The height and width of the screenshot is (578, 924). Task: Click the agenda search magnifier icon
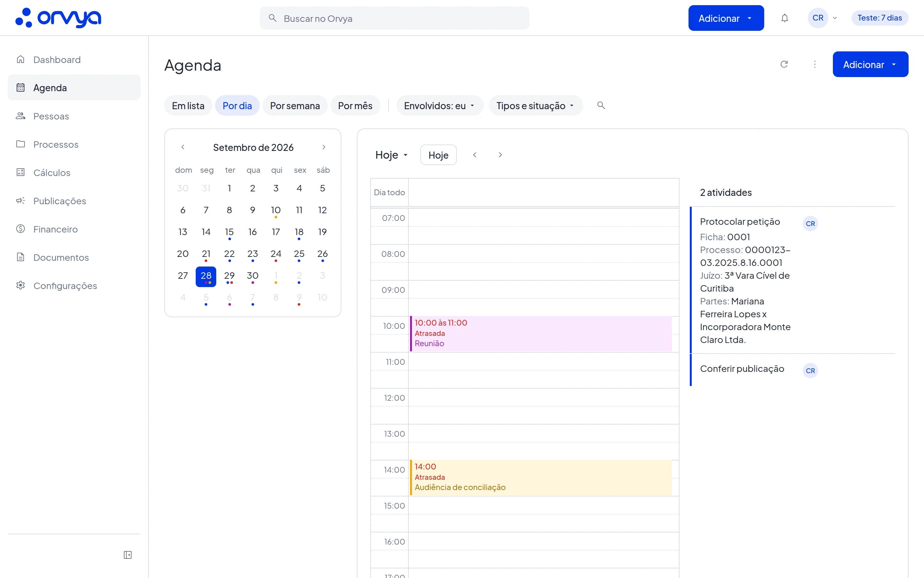(601, 105)
